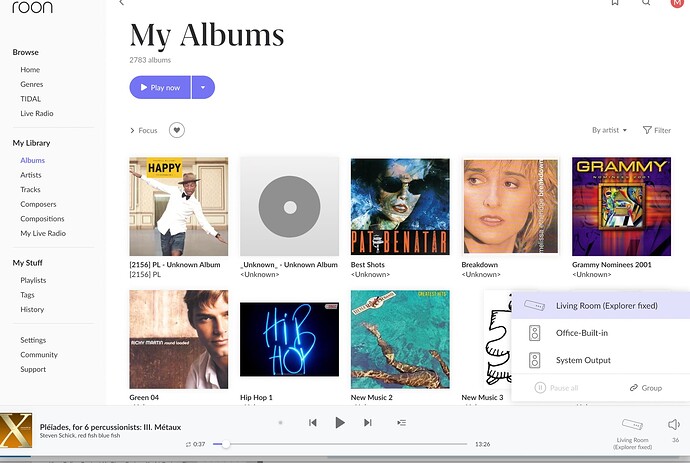
Task: Expand the Focus options
Action: (143, 130)
